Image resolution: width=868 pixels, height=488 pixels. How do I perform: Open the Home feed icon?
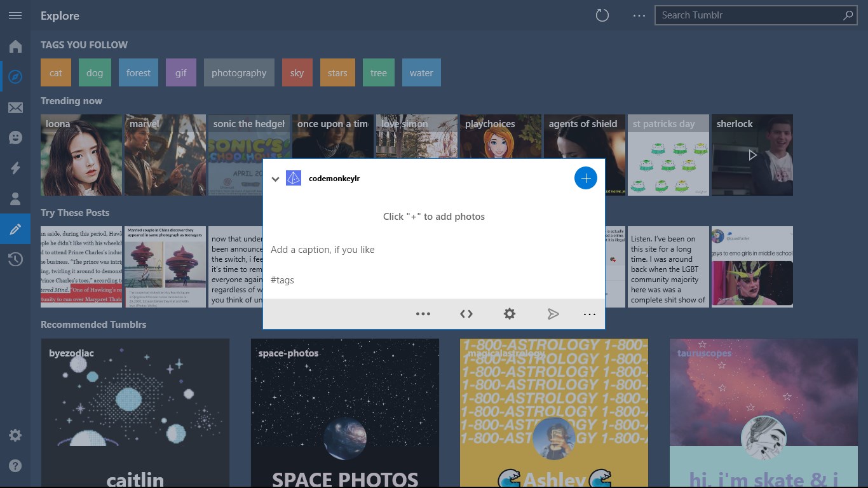click(x=15, y=46)
